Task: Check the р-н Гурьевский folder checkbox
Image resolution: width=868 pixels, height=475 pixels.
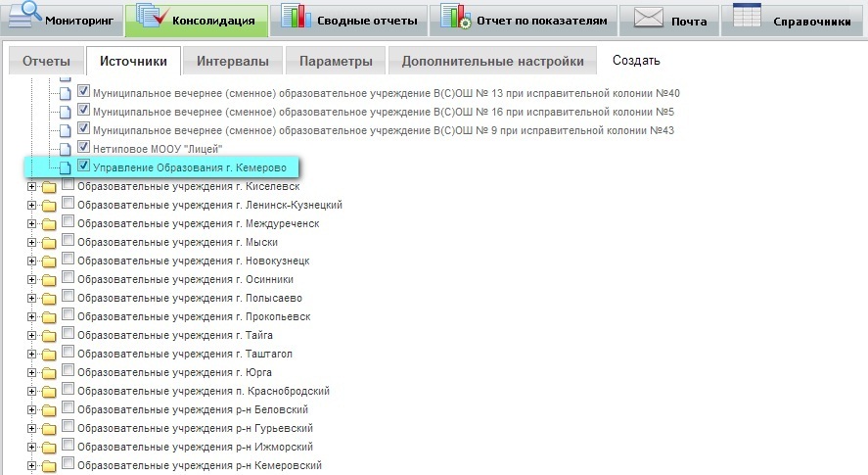Action: (69, 426)
